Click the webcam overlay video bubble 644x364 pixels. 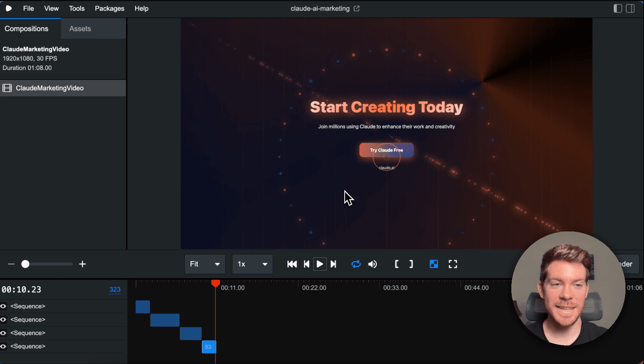tap(568, 288)
